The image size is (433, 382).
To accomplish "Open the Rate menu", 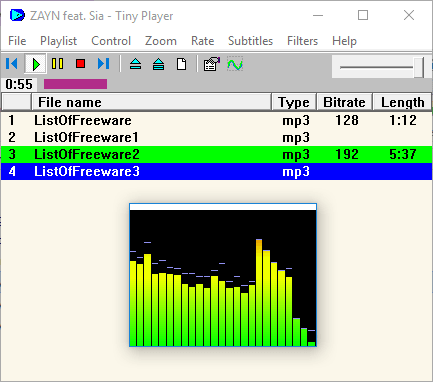I will (202, 41).
